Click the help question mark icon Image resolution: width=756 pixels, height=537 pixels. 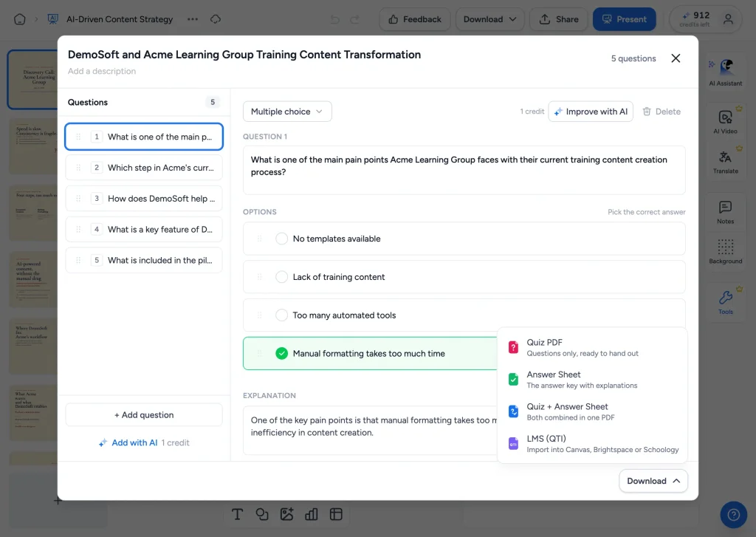733,515
